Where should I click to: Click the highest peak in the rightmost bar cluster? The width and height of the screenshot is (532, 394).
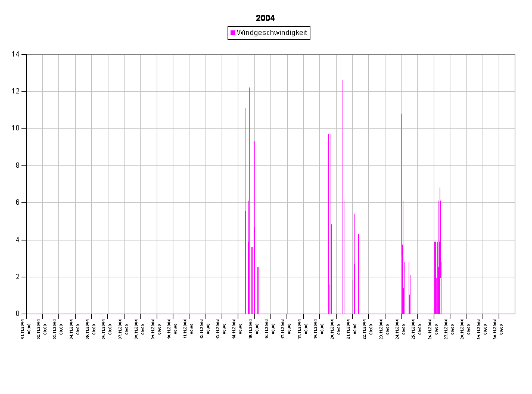tap(440, 190)
